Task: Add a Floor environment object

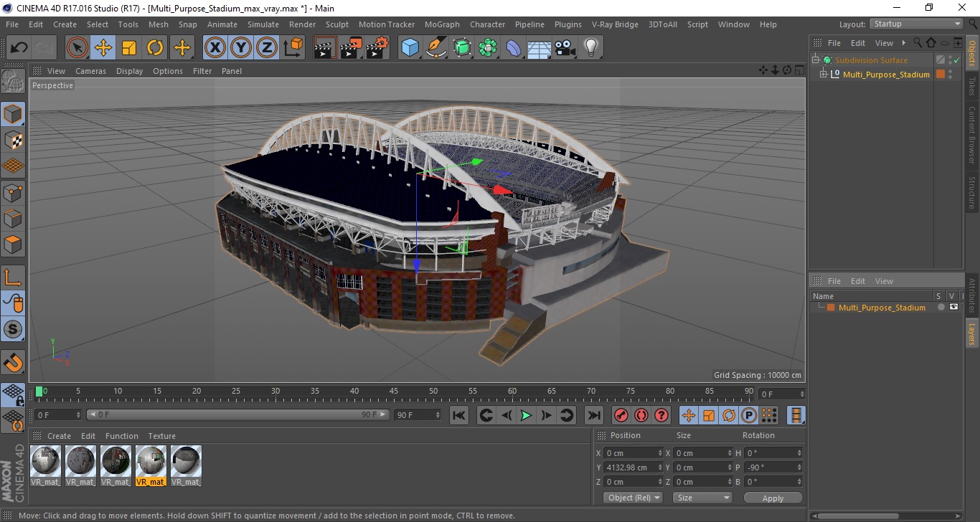Action: pyautogui.click(x=539, y=48)
